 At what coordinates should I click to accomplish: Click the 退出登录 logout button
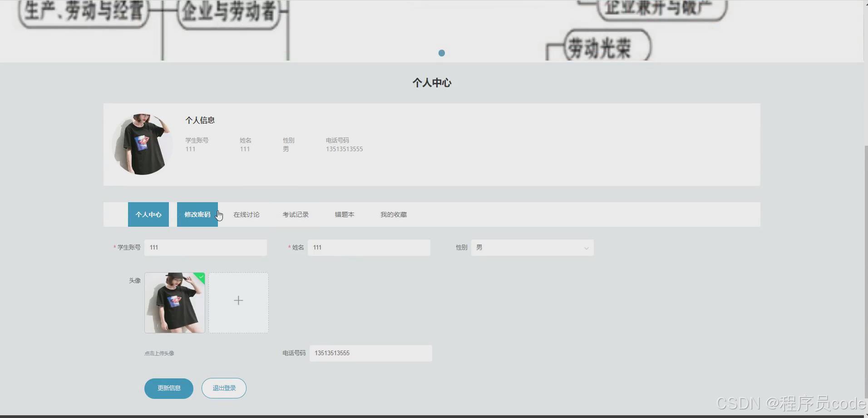click(223, 388)
